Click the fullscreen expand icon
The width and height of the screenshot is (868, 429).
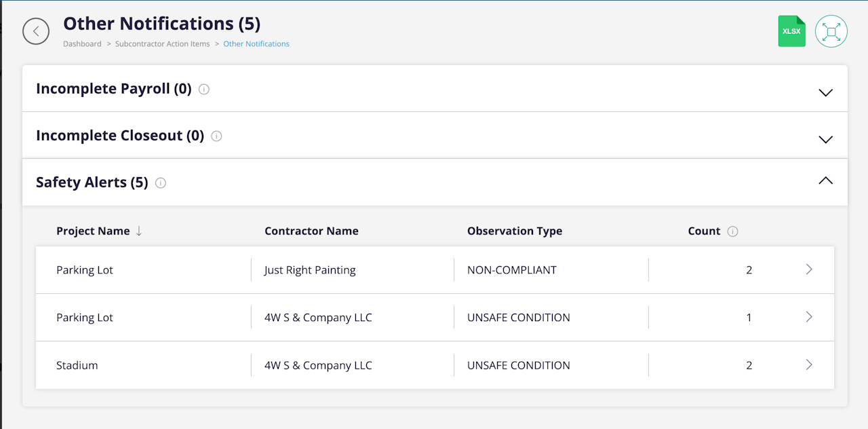[831, 31]
